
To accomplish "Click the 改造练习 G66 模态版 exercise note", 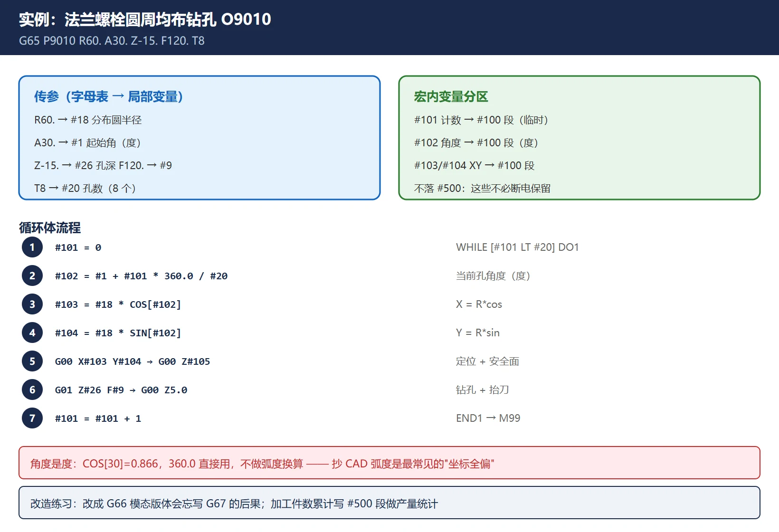I will 389,503.
